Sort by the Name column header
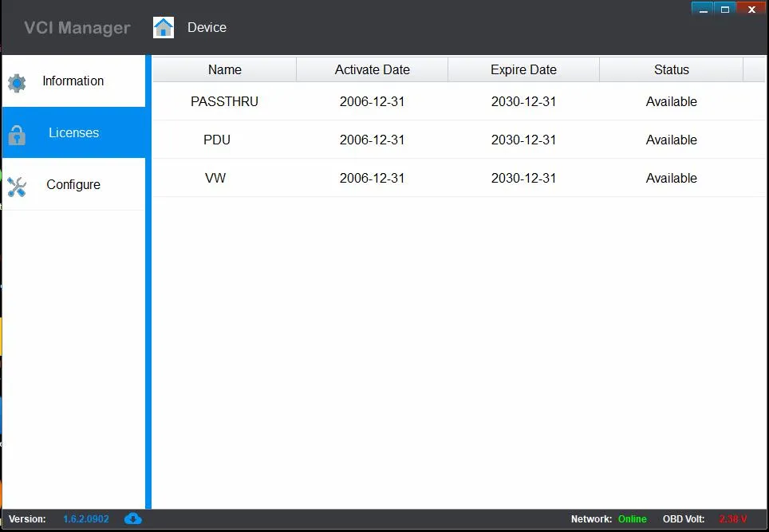The image size is (769, 532). 224,70
